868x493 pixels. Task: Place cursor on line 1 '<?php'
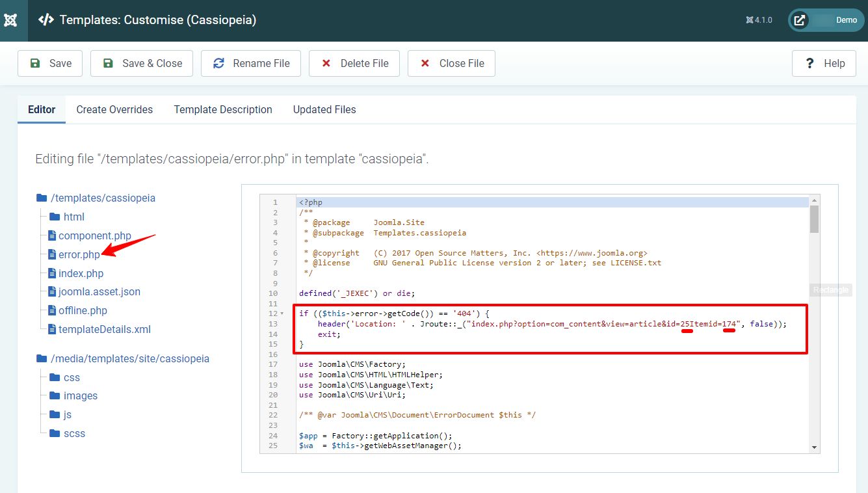tap(311, 202)
